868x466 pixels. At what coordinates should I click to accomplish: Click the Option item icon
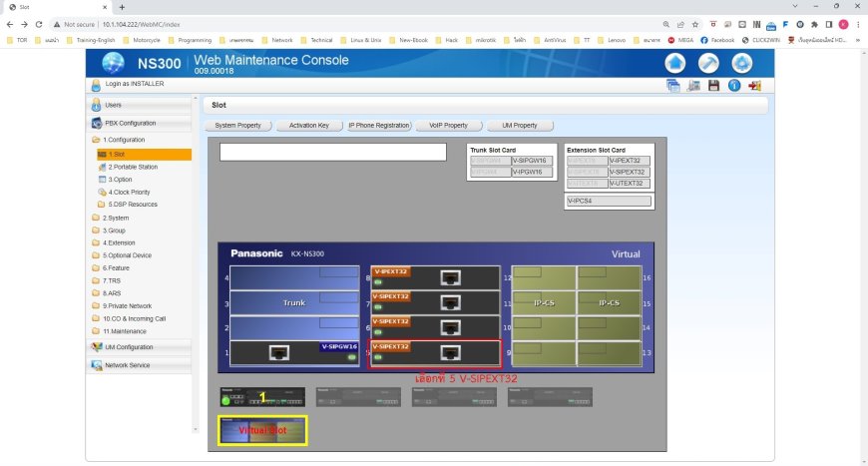[x=102, y=180]
